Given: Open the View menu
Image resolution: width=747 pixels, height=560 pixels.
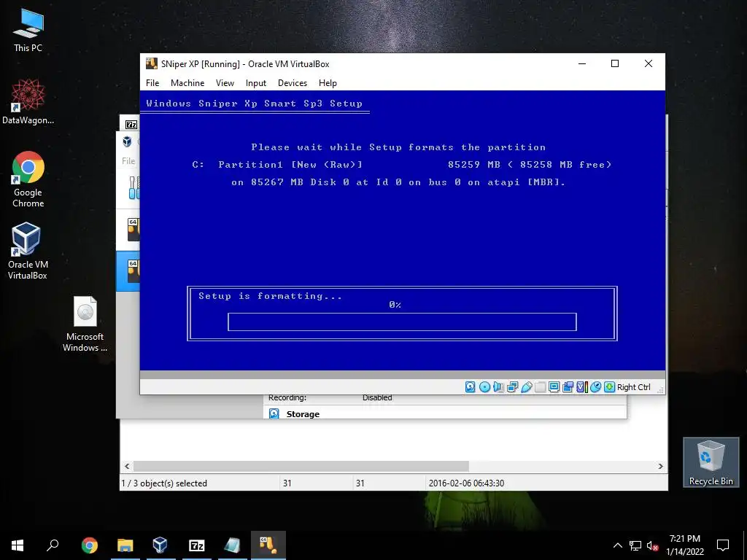Looking at the screenshot, I should pos(225,83).
